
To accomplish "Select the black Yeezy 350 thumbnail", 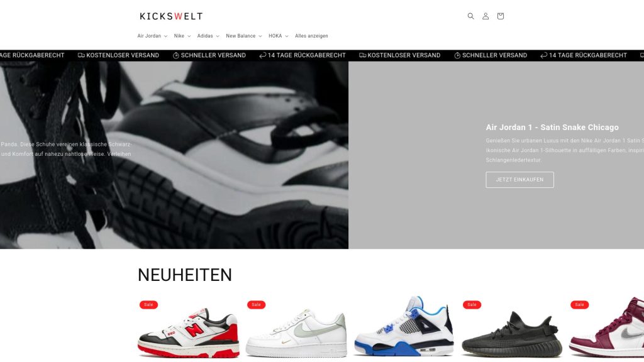I will 512,334.
